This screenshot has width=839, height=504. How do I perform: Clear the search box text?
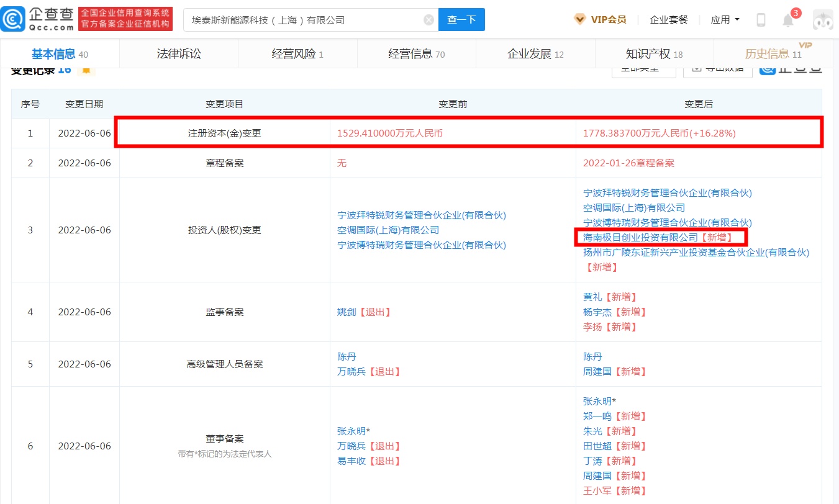[x=429, y=20]
